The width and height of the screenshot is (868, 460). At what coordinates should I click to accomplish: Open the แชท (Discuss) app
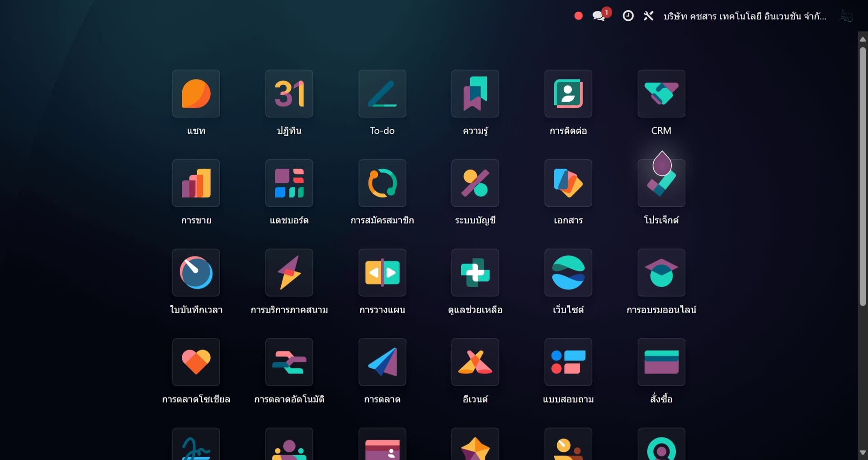point(196,94)
